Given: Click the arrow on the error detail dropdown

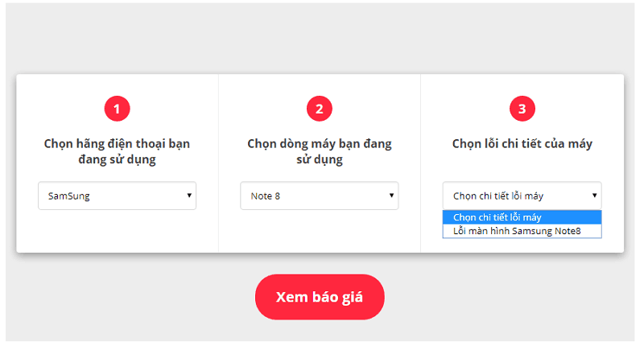Looking at the screenshot, I should pos(595,195).
